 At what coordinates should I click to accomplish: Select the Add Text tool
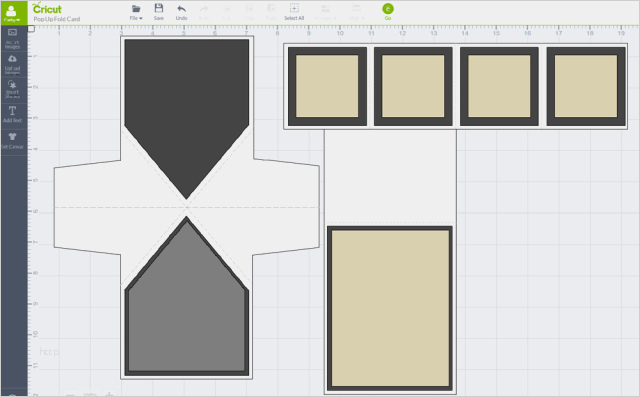(12, 115)
